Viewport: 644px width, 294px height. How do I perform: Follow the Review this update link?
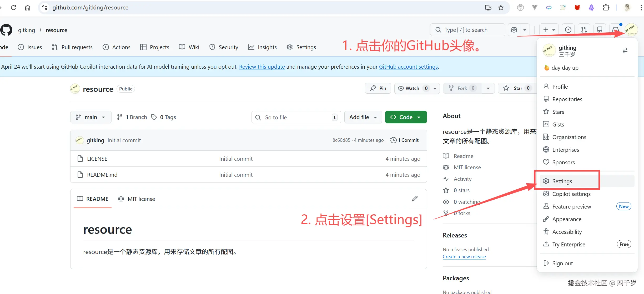(262, 67)
